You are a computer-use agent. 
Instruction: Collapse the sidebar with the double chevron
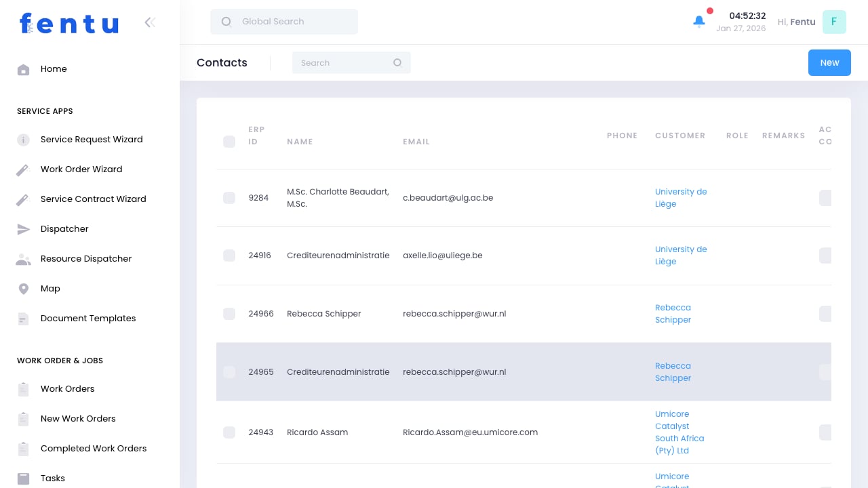coord(150,22)
